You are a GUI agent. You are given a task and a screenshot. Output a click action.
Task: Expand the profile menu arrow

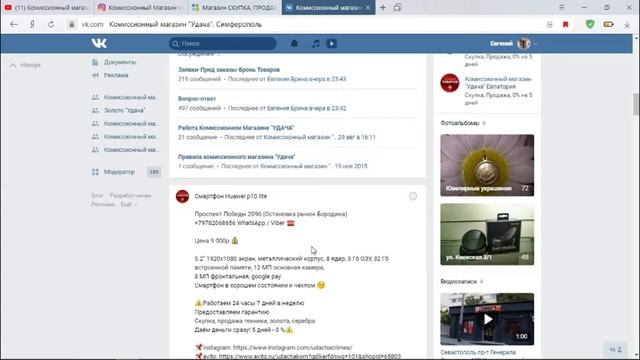(x=535, y=44)
